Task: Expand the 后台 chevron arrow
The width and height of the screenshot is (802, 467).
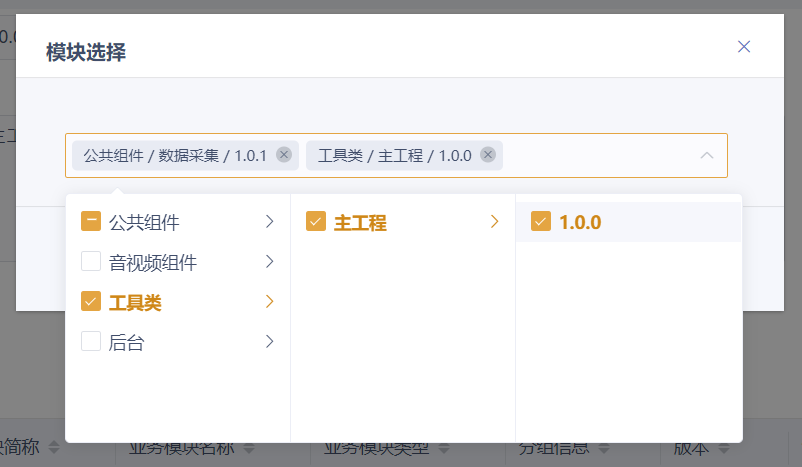Action: [x=269, y=342]
